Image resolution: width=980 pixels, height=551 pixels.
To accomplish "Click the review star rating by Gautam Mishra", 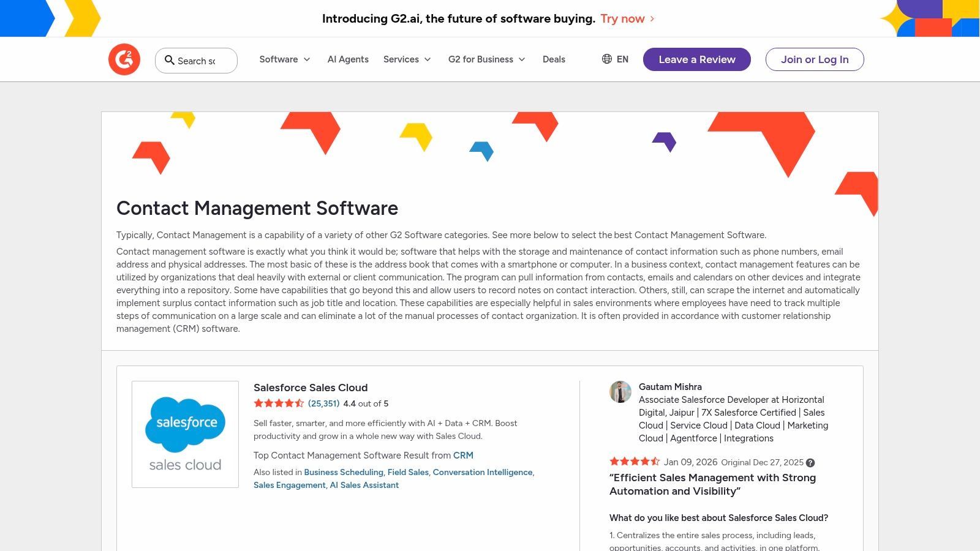I will (635, 462).
